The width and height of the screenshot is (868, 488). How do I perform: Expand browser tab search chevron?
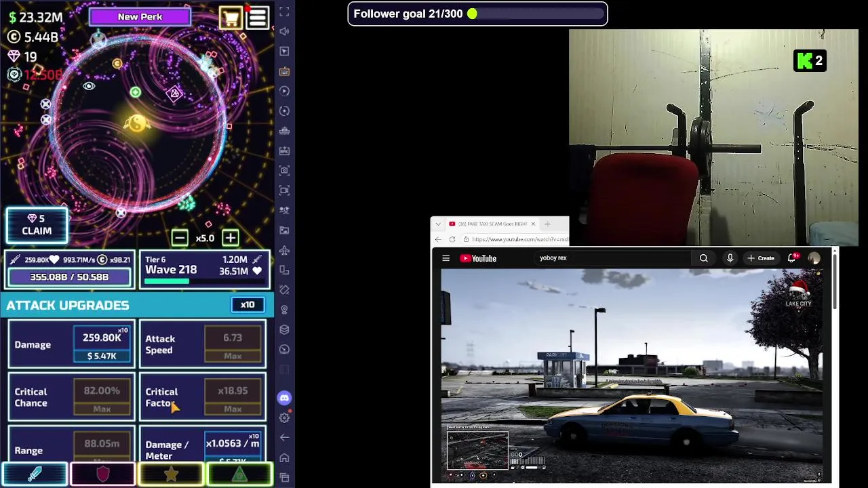(438, 224)
